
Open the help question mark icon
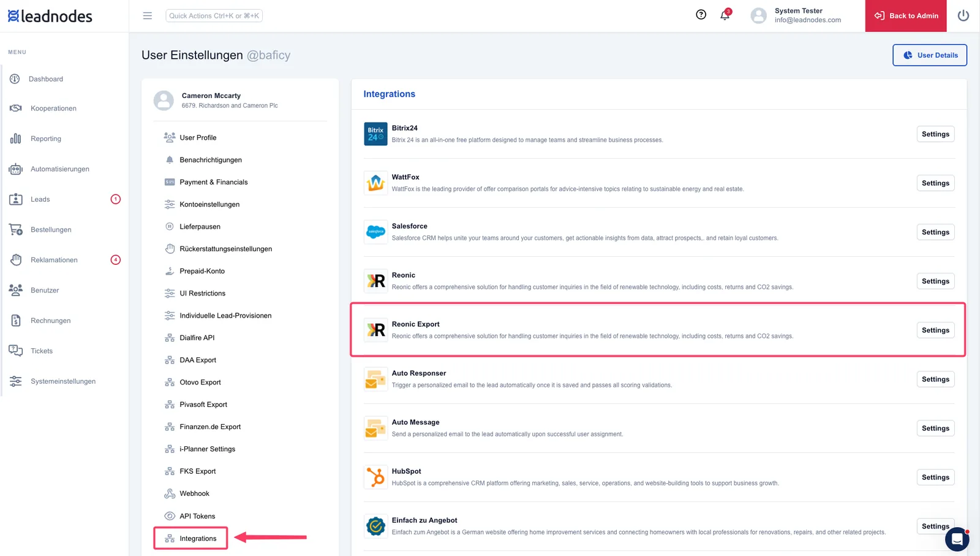click(701, 15)
